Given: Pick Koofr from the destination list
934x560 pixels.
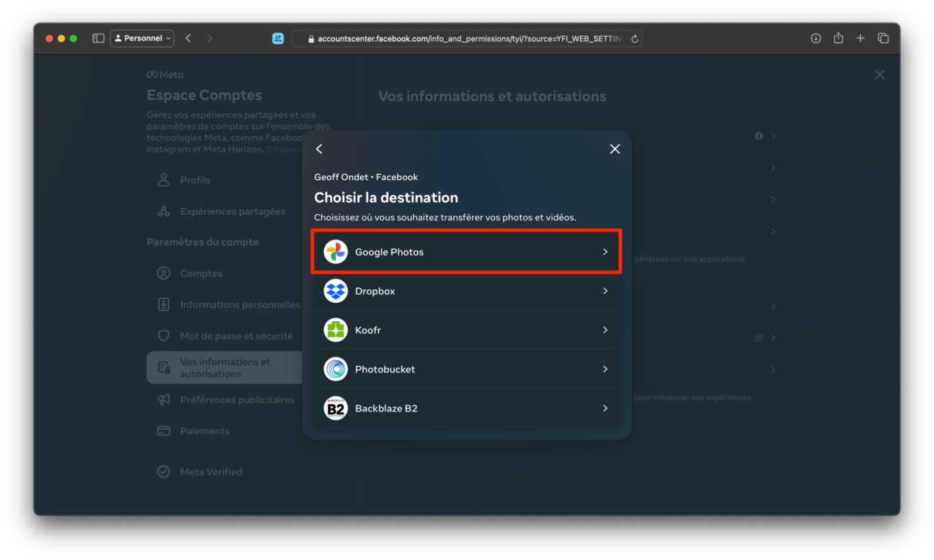Looking at the screenshot, I should [x=466, y=330].
